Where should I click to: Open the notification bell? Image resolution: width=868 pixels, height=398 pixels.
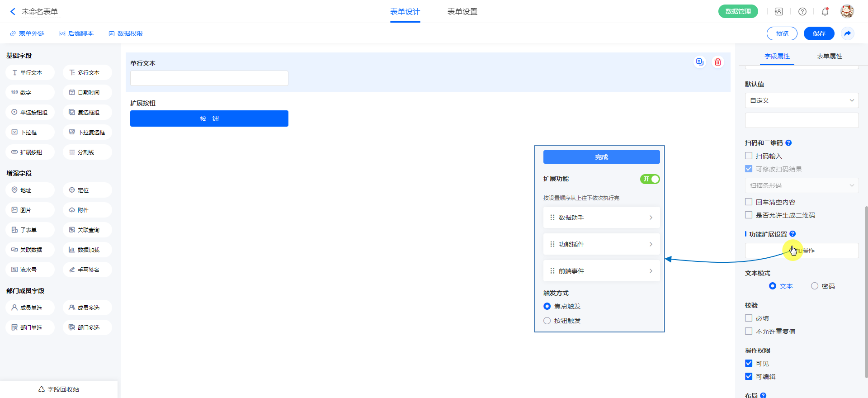(x=825, y=12)
